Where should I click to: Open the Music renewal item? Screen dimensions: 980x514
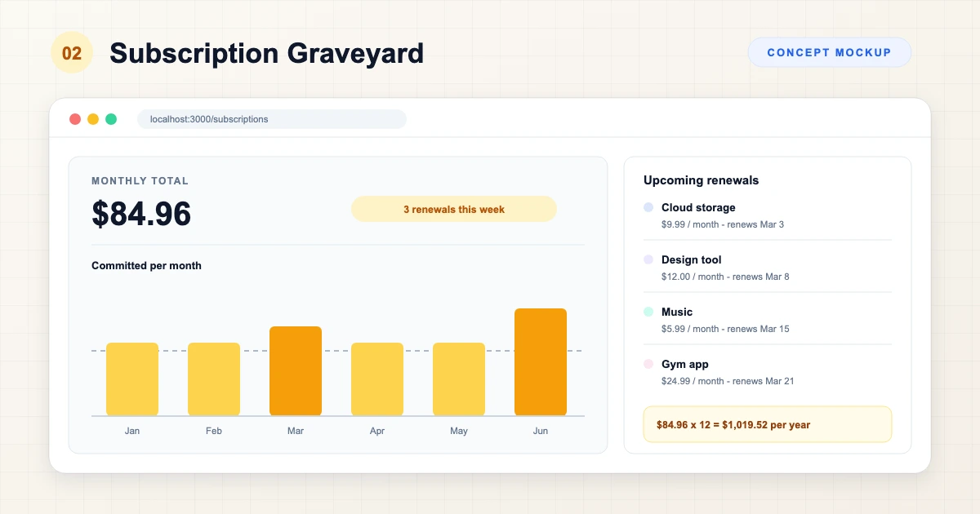click(x=768, y=320)
